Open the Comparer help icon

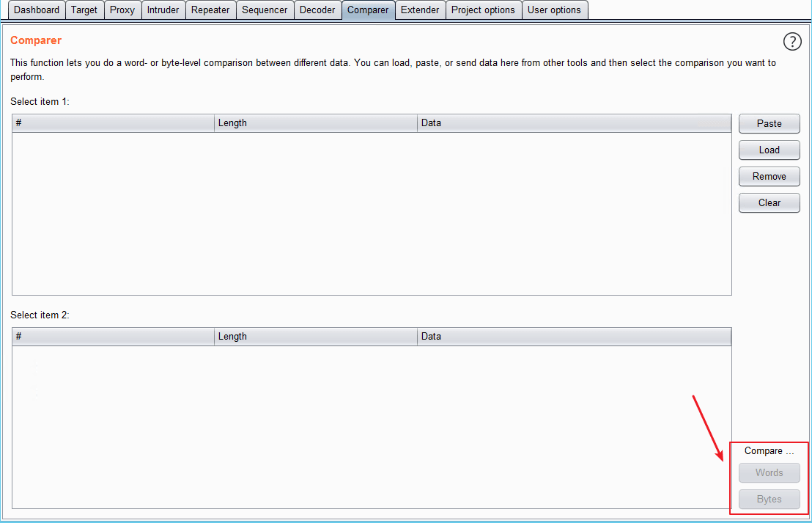(791, 42)
